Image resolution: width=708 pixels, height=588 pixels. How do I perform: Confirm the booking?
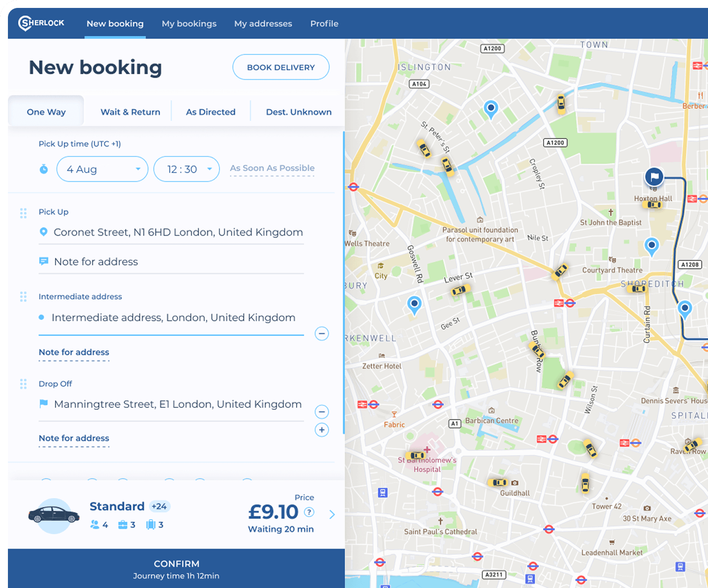(x=176, y=569)
